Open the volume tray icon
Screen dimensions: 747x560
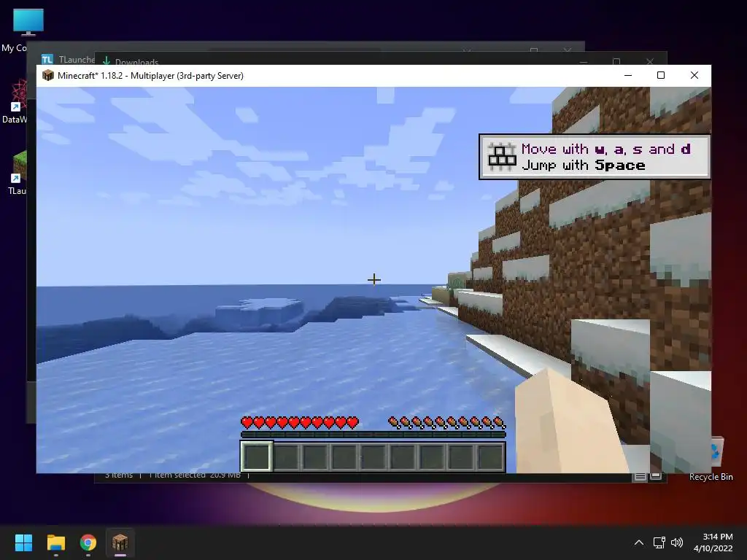click(676, 542)
